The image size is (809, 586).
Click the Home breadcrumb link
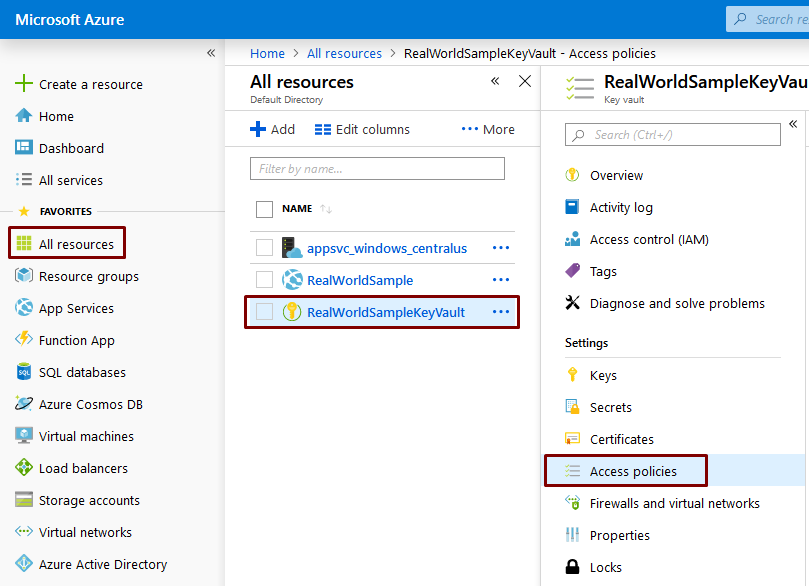(267, 53)
